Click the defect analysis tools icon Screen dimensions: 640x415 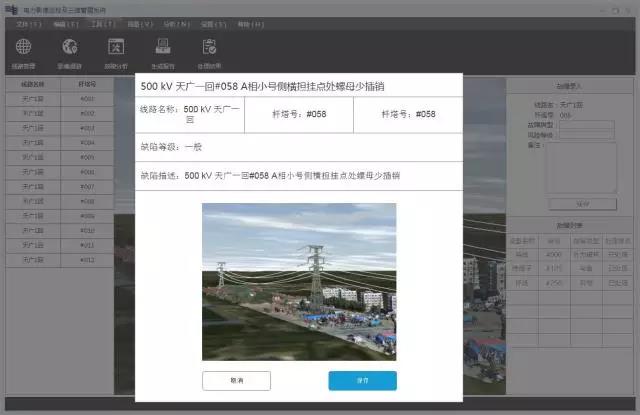pyautogui.click(x=116, y=47)
